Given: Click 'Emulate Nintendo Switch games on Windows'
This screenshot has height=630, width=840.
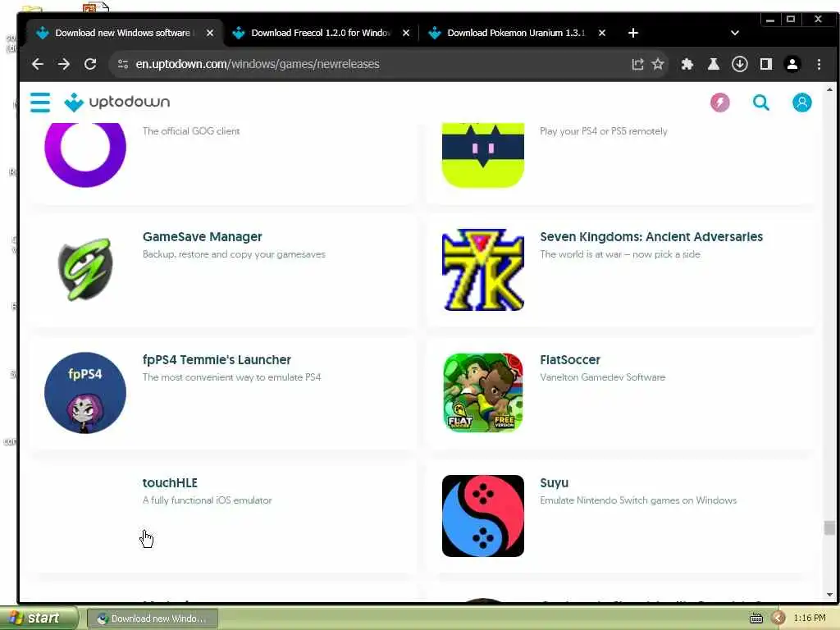Looking at the screenshot, I should (x=638, y=500).
